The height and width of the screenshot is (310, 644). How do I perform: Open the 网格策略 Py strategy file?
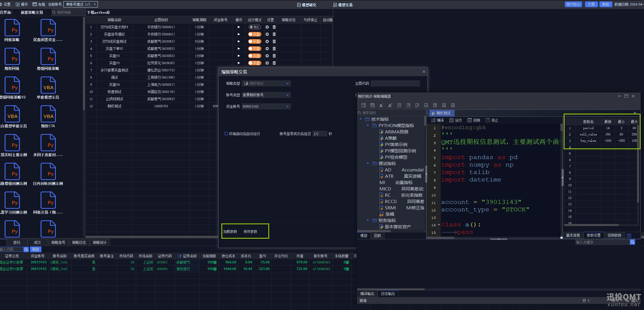[12, 30]
